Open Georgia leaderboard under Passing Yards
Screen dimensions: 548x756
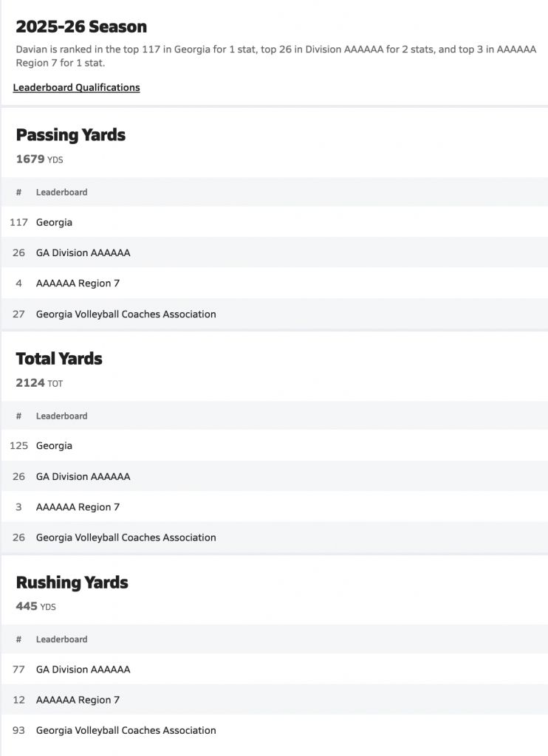click(x=54, y=222)
